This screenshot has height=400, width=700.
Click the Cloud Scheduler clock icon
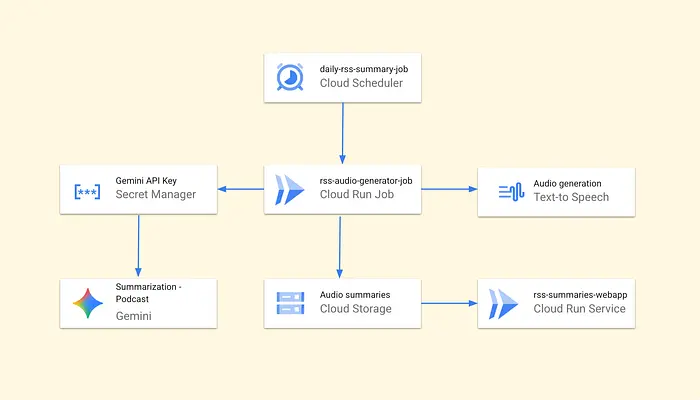click(291, 77)
